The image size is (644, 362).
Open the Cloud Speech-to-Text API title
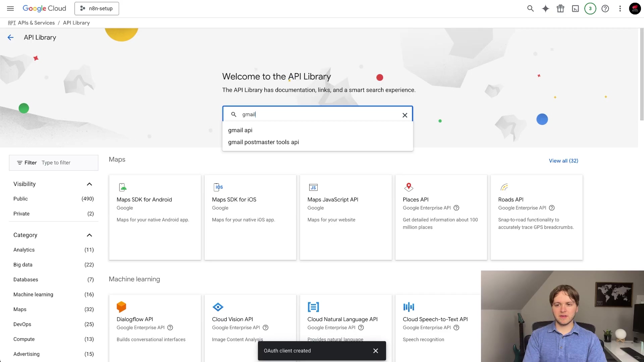pos(435,319)
